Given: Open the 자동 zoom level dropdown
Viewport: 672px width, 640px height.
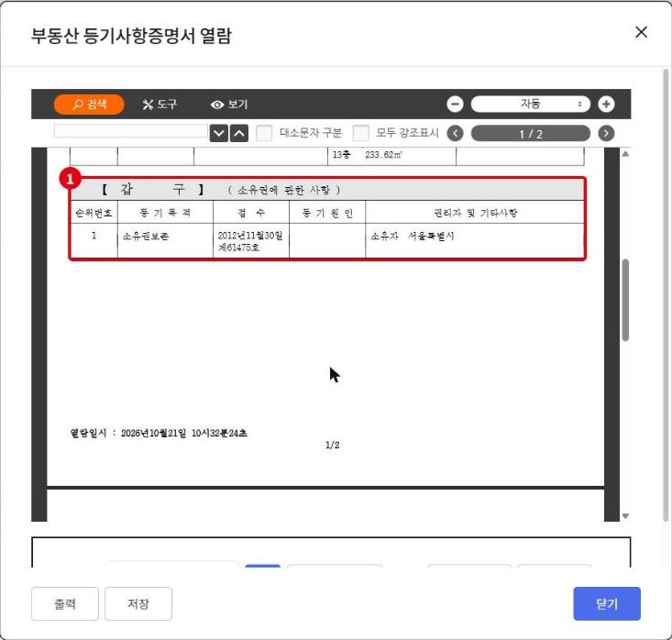Looking at the screenshot, I should click(531, 105).
